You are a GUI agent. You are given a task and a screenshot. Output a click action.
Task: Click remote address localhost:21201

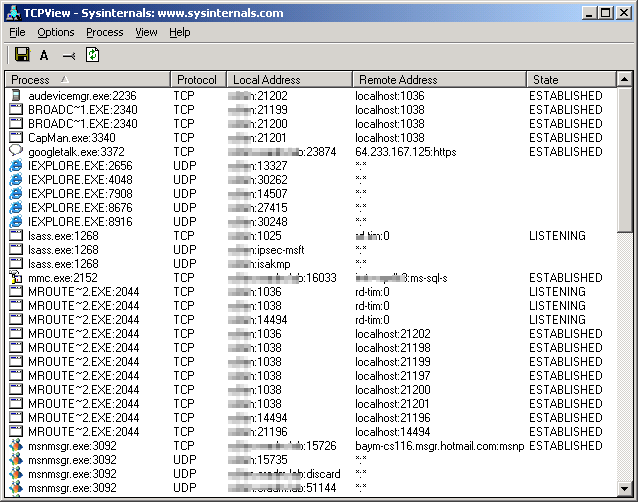pyautogui.click(x=392, y=404)
